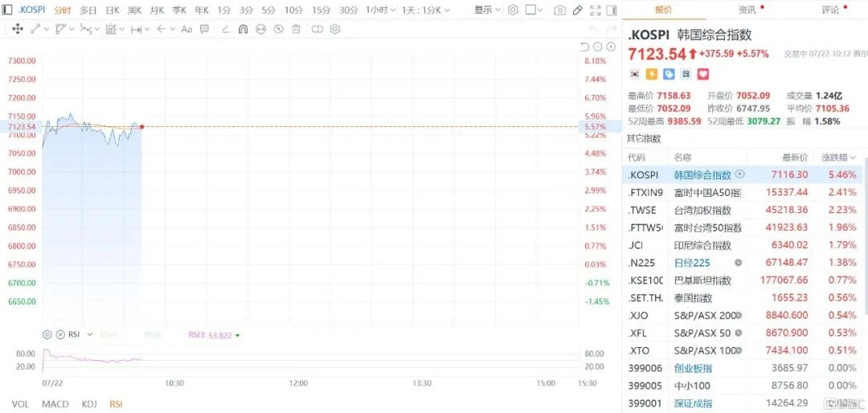868x413 pixels.
Task: Click the fullscreen expand icon
Action: [x=595, y=10]
